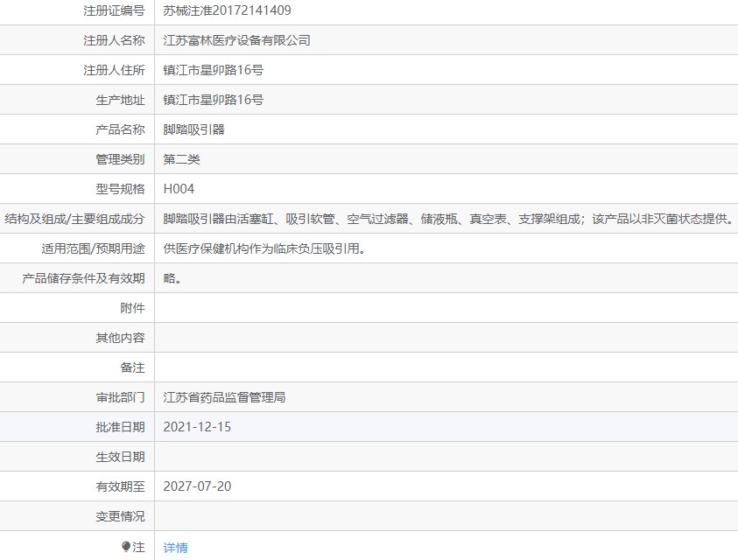738x560 pixels.
Task: Click 镇江市星卯路16号 in 注册人住所 row
Action: click(214, 70)
